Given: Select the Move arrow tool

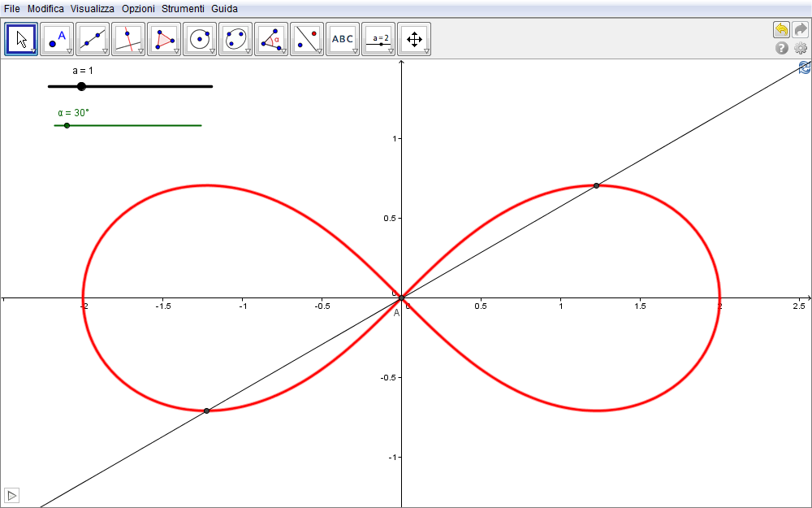Looking at the screenshot, I should pos(21,38).
